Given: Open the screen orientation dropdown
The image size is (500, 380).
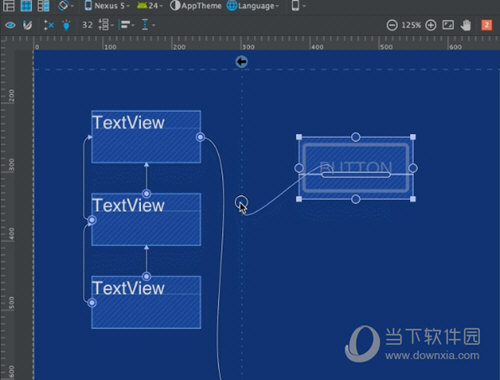Looking at the screenshot, I should 65,5.
